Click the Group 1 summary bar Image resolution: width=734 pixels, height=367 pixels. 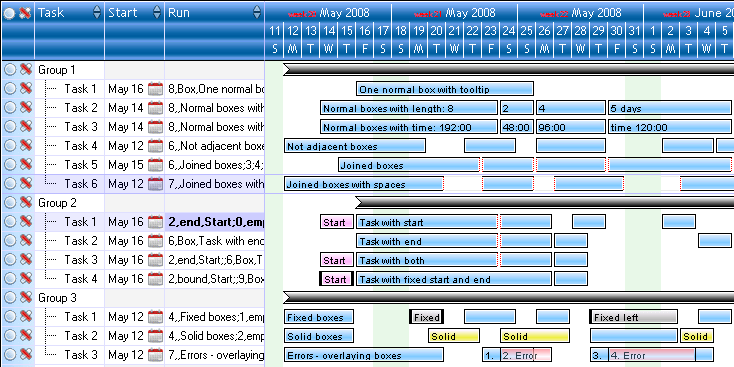pos(508,70)
